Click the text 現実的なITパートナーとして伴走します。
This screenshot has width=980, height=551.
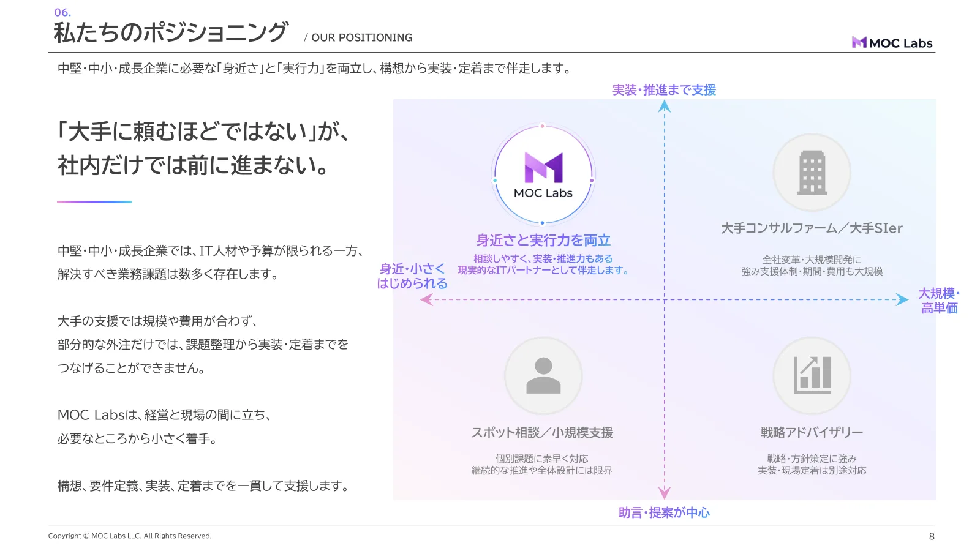pos(543,270)
